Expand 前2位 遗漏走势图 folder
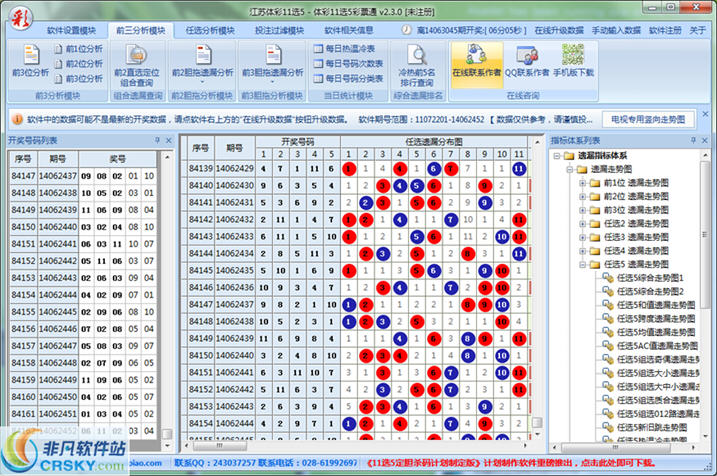 tap(583, 197)
